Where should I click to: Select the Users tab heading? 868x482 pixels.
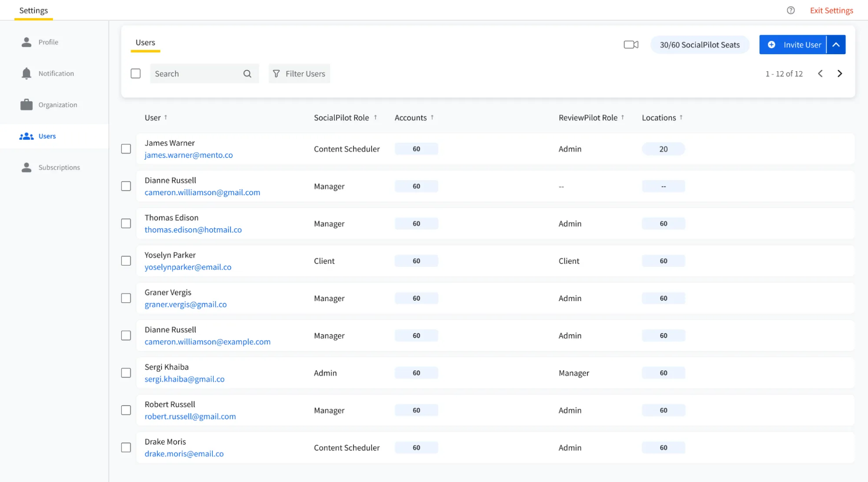[x=145, y=43]
